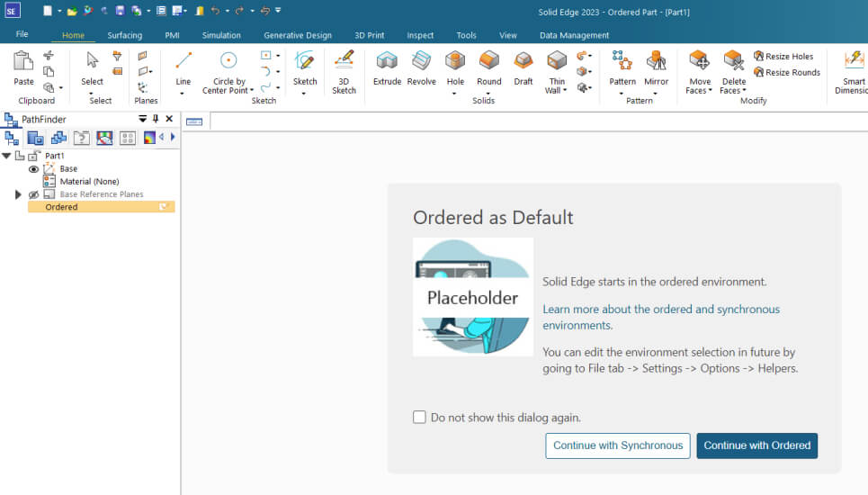Open the ordered and synchronous environments link
The height and width of the screenshot is (495, 868).
[x=660, y=317]
